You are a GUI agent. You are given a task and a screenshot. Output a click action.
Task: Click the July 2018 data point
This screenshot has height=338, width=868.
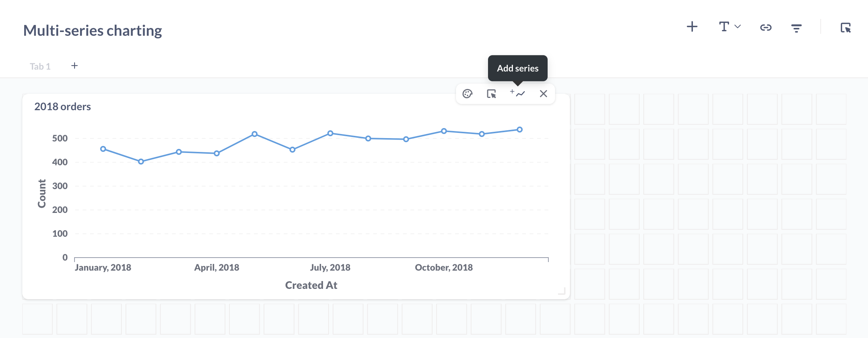click(x=330, y=133)
